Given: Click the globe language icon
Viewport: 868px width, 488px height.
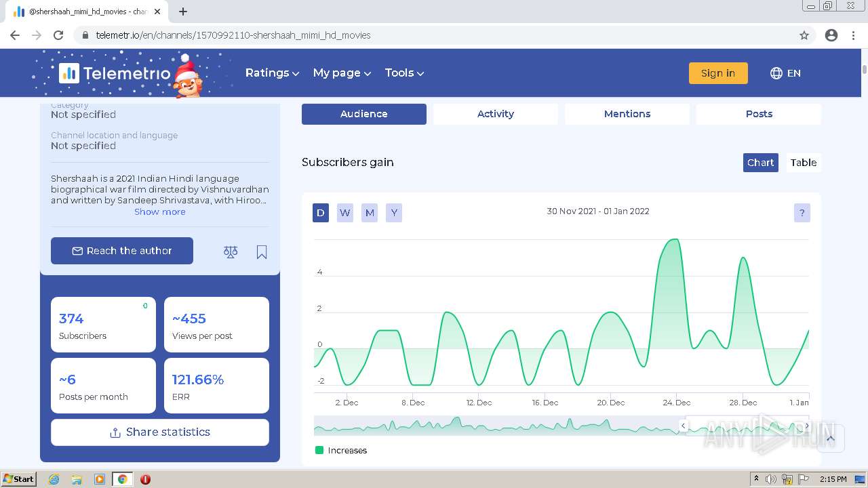Looking at the screenshot, I should pos(776,73).
